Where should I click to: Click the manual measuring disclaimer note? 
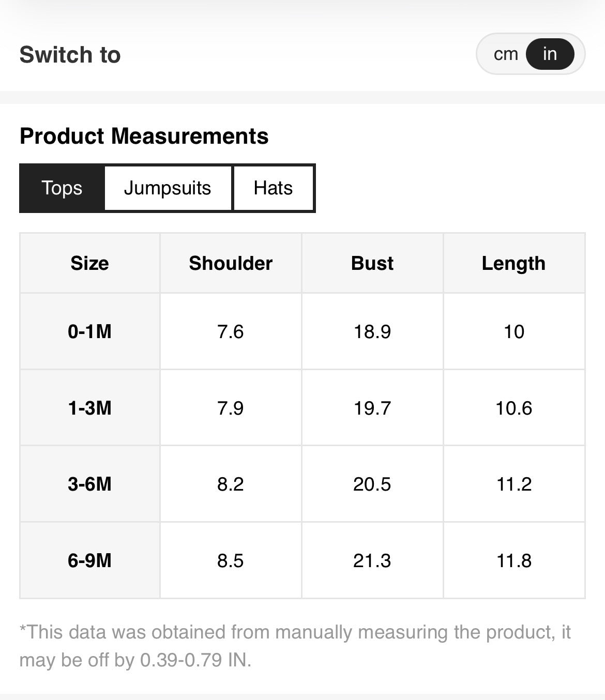tap(295, 646)
